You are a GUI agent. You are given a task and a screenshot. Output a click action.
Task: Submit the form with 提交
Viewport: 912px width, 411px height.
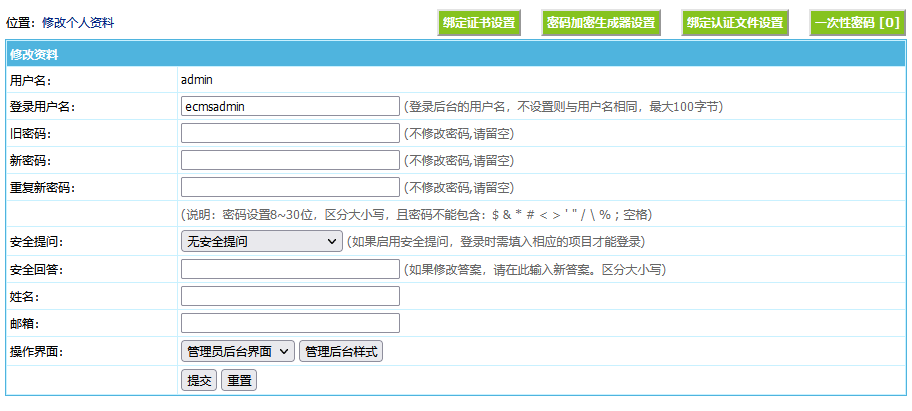pos(199,380)
